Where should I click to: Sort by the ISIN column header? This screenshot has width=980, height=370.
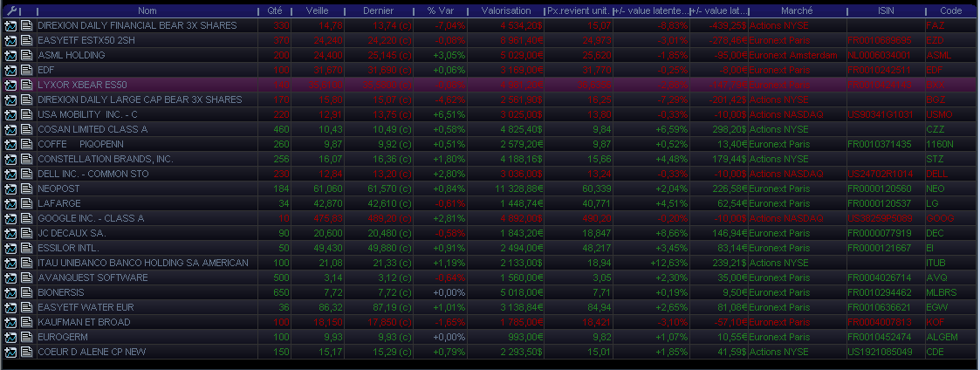click(x=886, y=11)
